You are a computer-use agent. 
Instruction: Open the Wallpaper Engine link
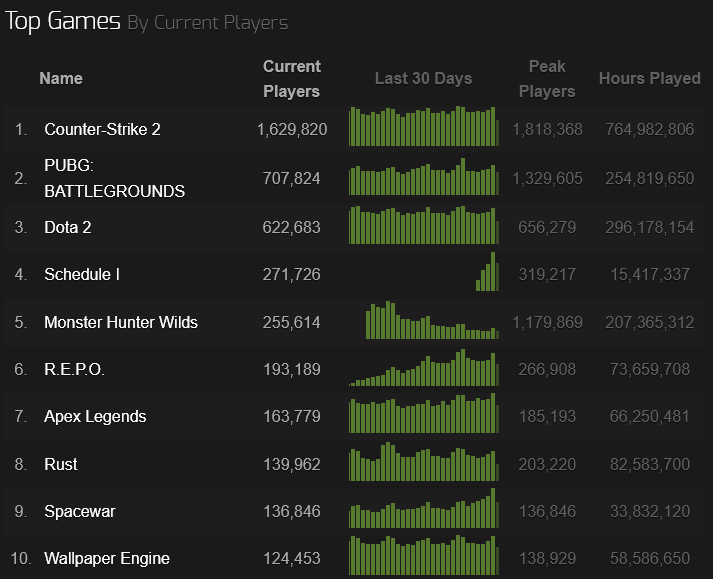[x=107, y=559]
